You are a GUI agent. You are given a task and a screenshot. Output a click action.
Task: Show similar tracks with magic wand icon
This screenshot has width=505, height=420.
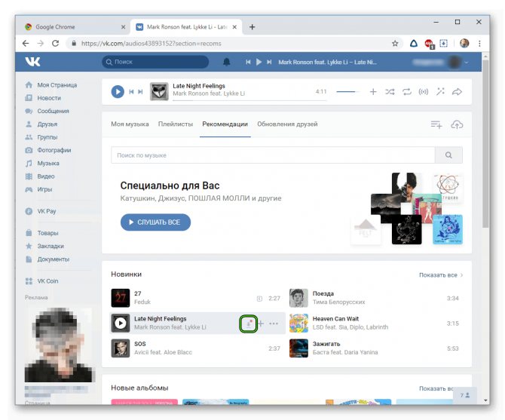pos(440,91)
